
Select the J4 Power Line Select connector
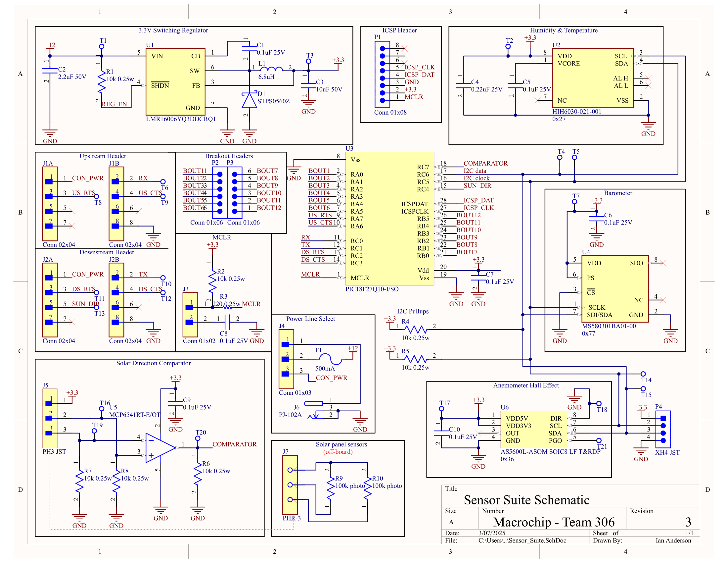[286, 359]
